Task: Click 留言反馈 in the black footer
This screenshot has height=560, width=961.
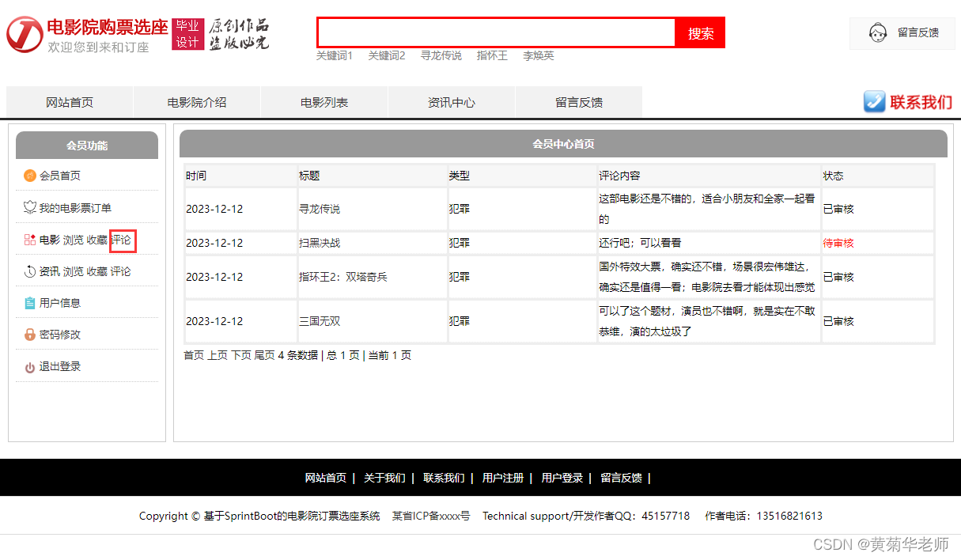Action: point(621,478)
